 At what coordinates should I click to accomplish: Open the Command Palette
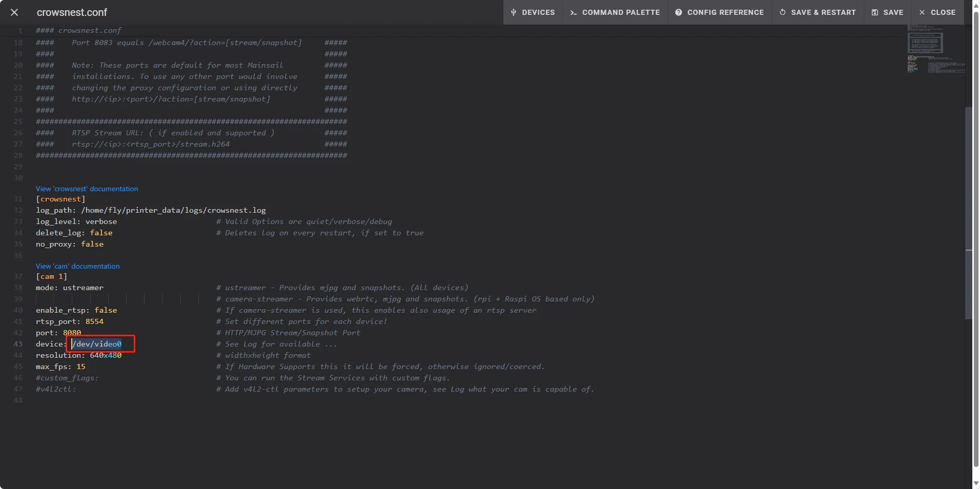tap(615, 12)
